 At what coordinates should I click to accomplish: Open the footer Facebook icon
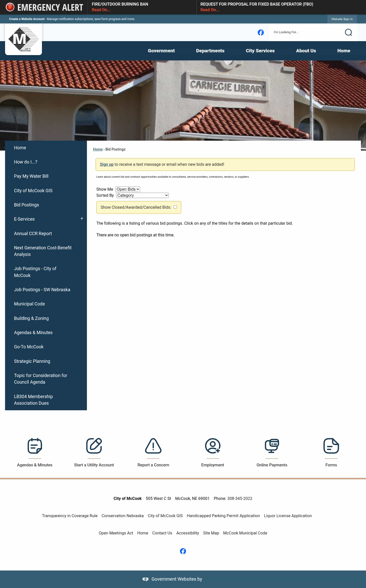(183, 551)
